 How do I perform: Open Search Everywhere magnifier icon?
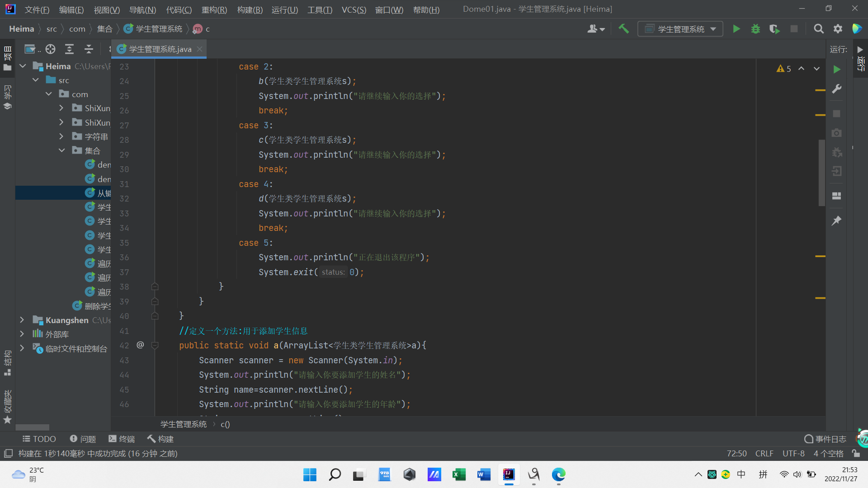[x=818, y=29]
